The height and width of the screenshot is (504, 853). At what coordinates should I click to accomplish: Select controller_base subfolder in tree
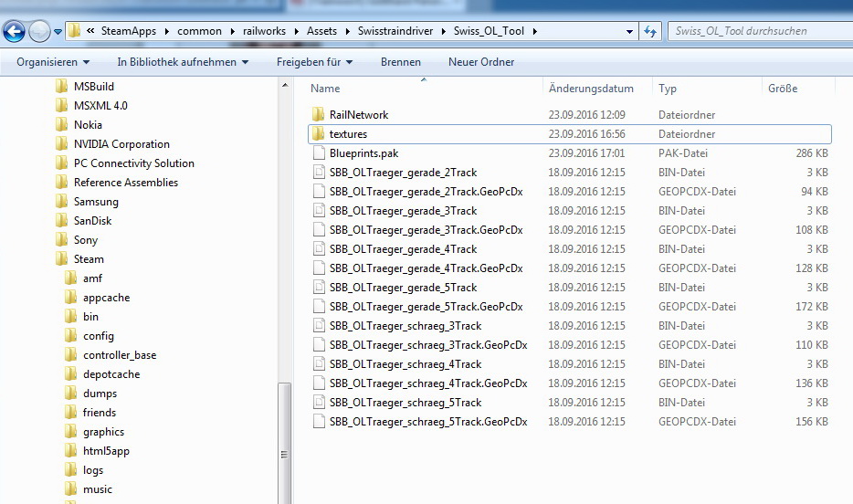[x=120, y=355]
